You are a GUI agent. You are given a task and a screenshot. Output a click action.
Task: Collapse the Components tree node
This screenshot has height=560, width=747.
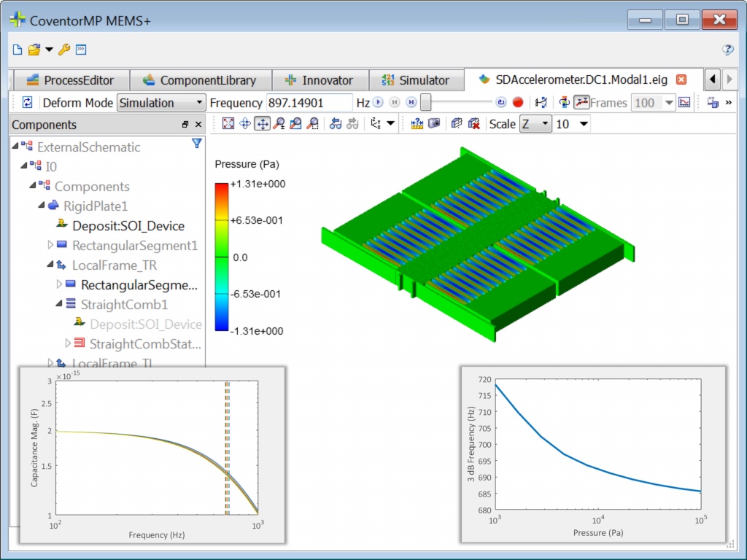pyautogui.click(x=33, y=184)
